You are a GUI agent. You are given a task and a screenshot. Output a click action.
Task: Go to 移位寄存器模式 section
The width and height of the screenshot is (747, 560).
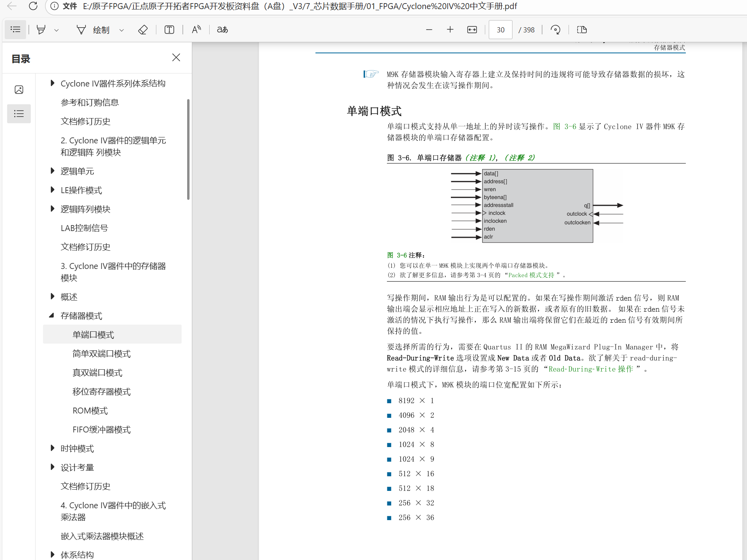pyautogui.click(x=101, y=392)
